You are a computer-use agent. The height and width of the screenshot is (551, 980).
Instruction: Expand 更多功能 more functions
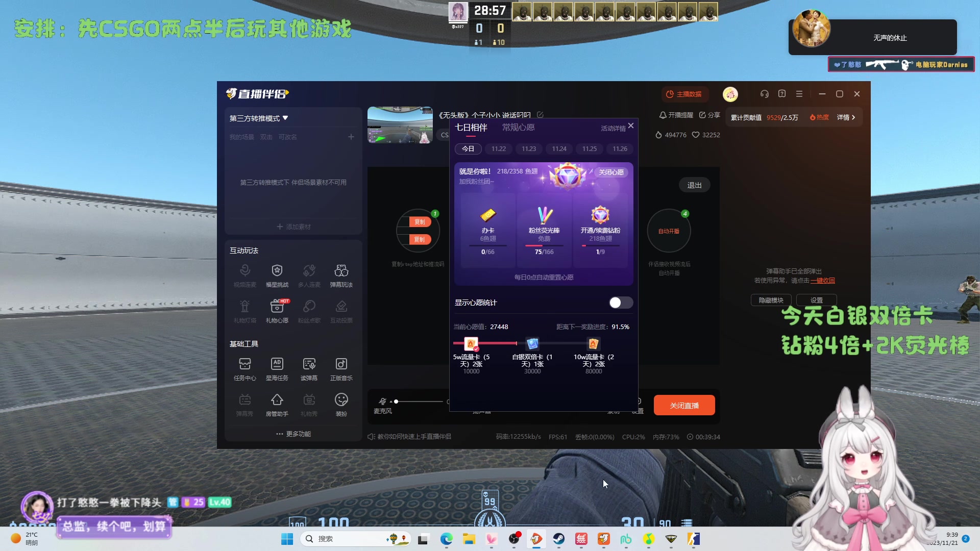[293, 434]
